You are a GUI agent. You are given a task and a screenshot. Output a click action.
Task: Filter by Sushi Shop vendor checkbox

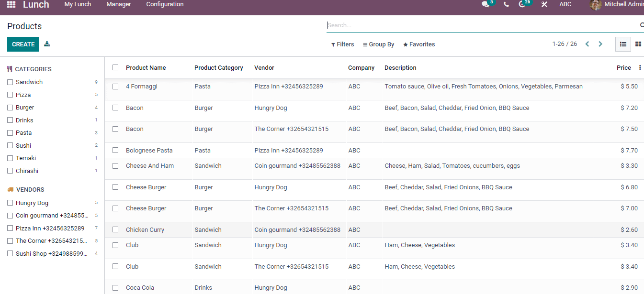pyautogui.click(x=10, y=253)
